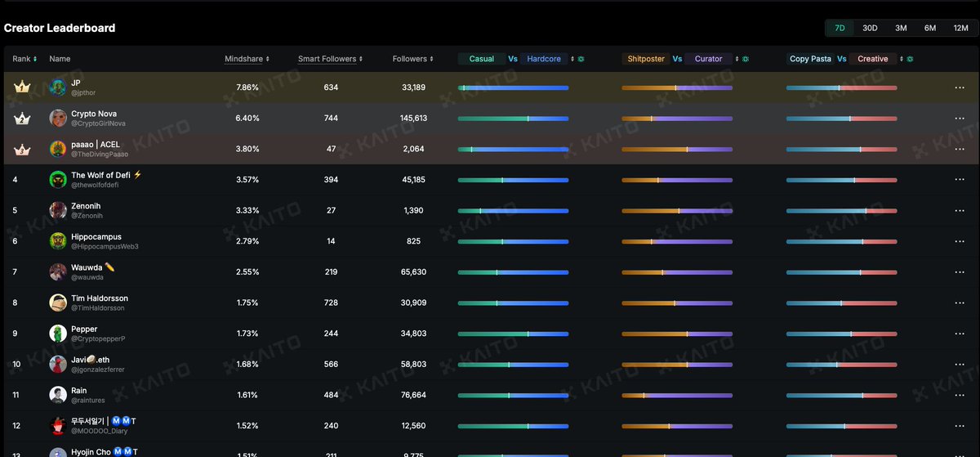This screenshot has width=980, height=457.
Task: Open @jpthor handle link
Action: (85, 93)
